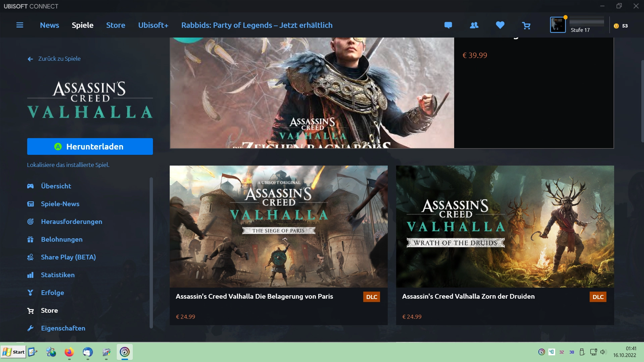
Task: Open Wrath of the Druids DLC artwork
Action: [505, 227]
